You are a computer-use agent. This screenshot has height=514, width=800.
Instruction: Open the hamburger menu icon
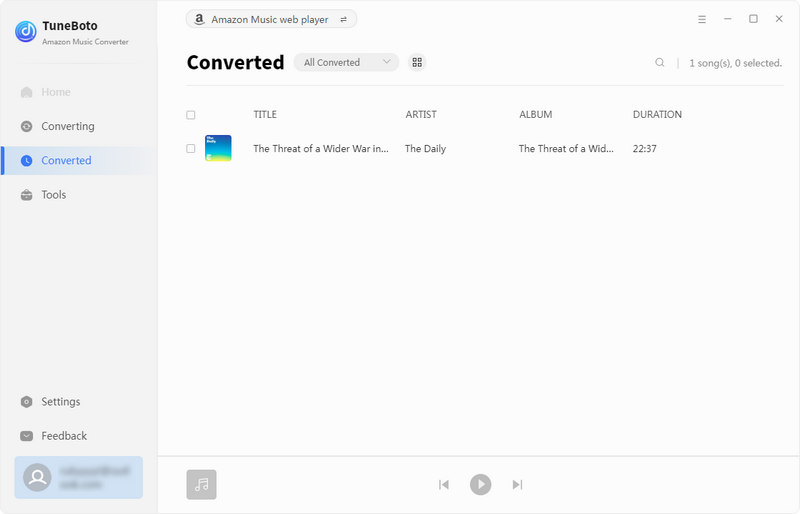pyautogui.click(x=702, y=19)
